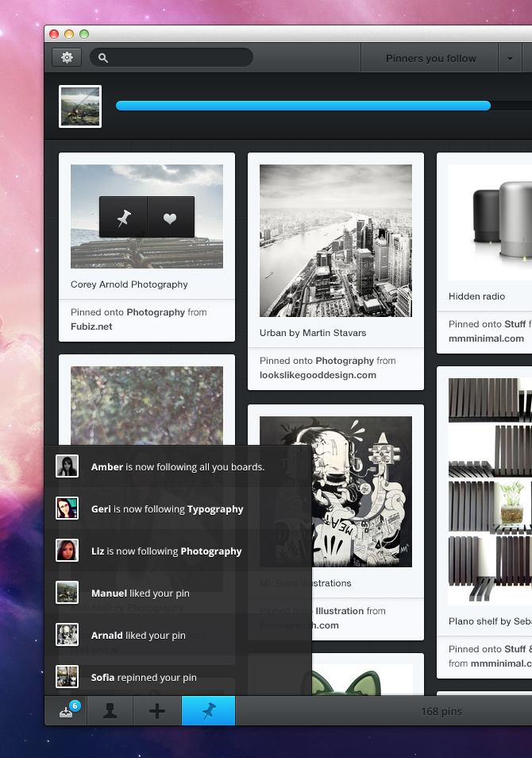Image resolution: width=532 pixels, height=758 pixels.
Task: Open the blurred foliage photo pin
Action: (x=147, y=405)
